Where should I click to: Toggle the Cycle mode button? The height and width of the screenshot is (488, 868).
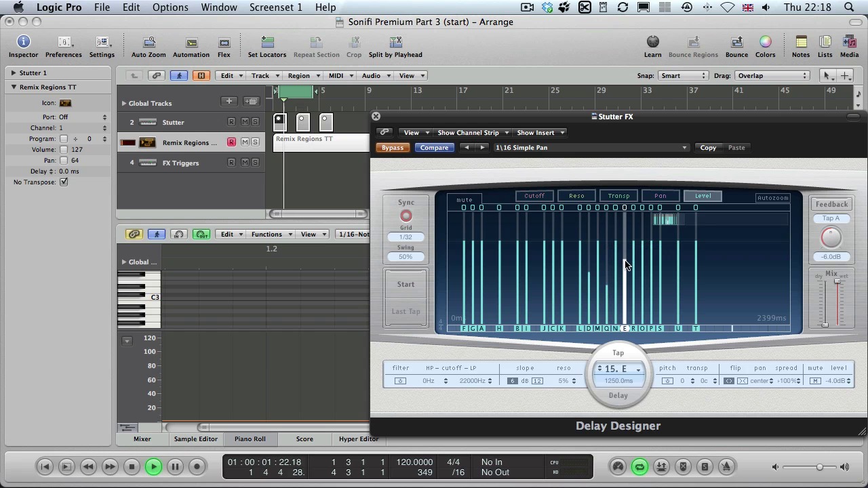639,466
